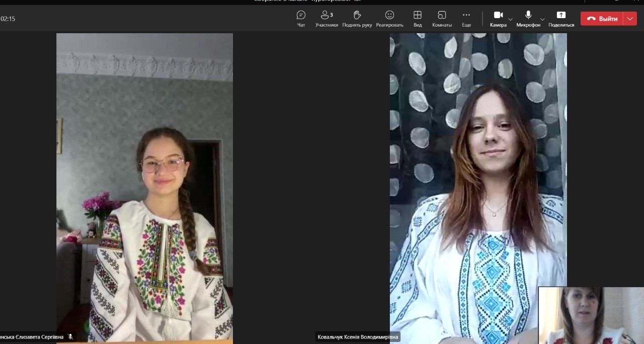Click the Єлизавета Сергіївна name label
This screenshot has width=644, height=344.
pyautogui.click(x=32, y=337)
